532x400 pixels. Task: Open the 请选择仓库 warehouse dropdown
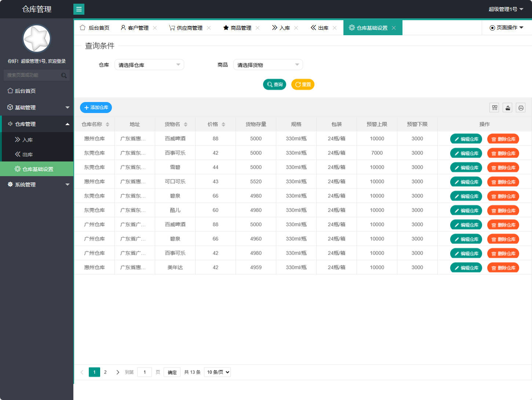(x=149, y=65)
